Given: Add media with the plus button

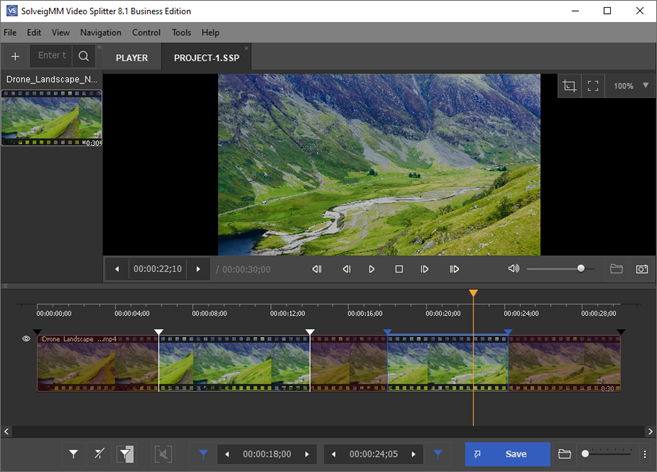Looking at the screenshot, I should click(x=15, y=56).
